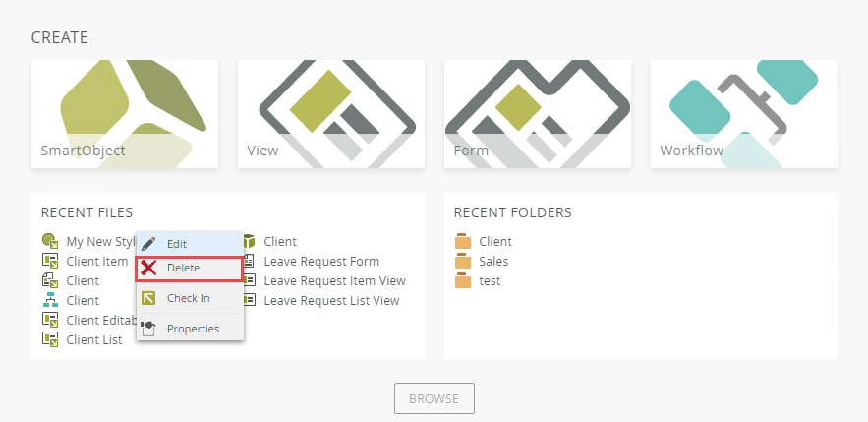Choose Delete from the context menu
This screenshot has height=422, width=868.
point(183,268)
